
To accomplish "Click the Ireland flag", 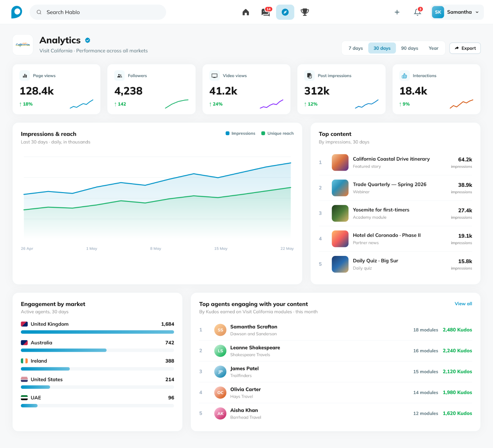I will tap(24, 361).
